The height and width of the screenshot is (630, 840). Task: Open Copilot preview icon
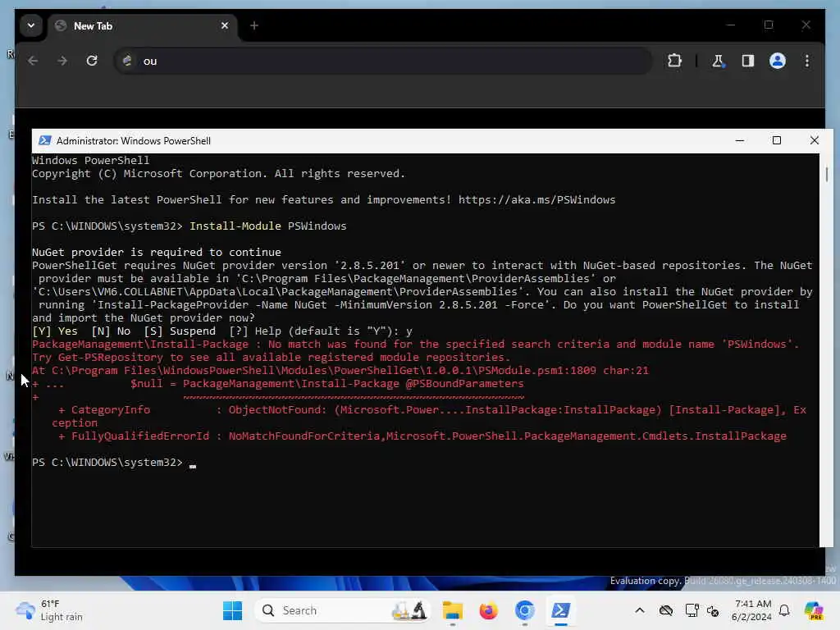point(814,610)
